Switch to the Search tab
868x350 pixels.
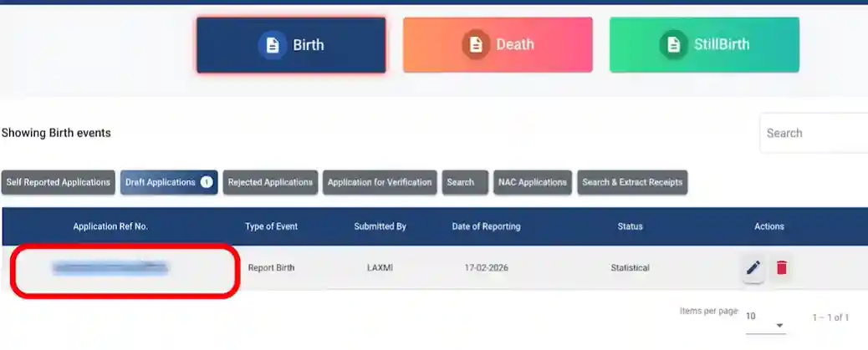pos(465,182)
